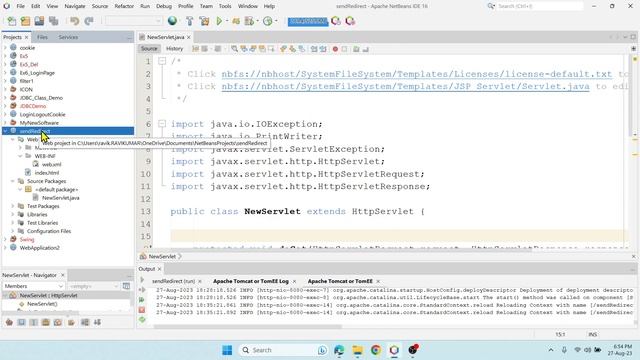Toggle Show Inherited Members in Navigator

[9, 322]
